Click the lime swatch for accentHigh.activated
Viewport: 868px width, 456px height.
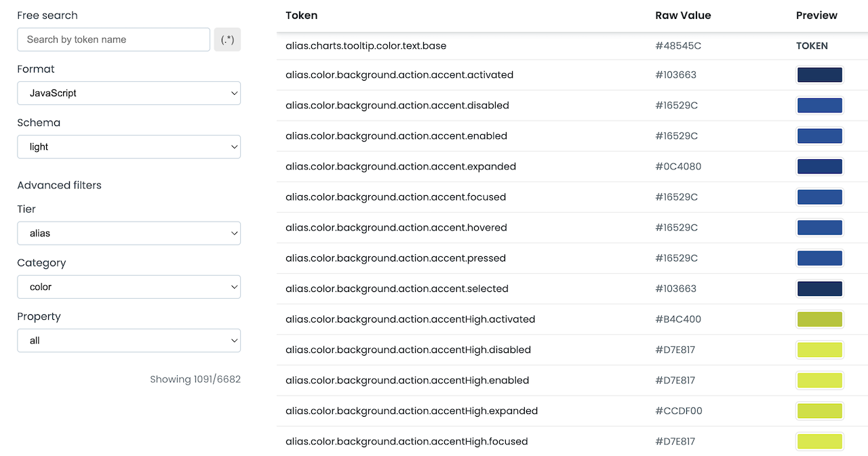pyautogui.click(x=819, y=319)
